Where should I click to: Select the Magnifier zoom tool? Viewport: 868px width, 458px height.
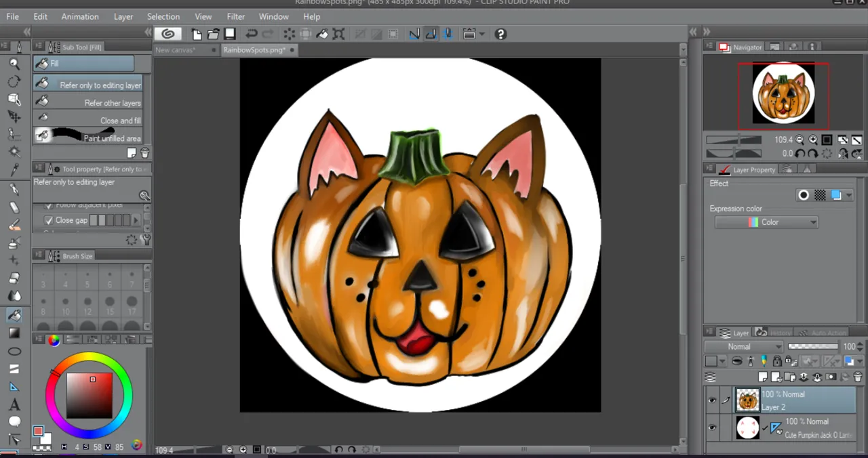14,64
